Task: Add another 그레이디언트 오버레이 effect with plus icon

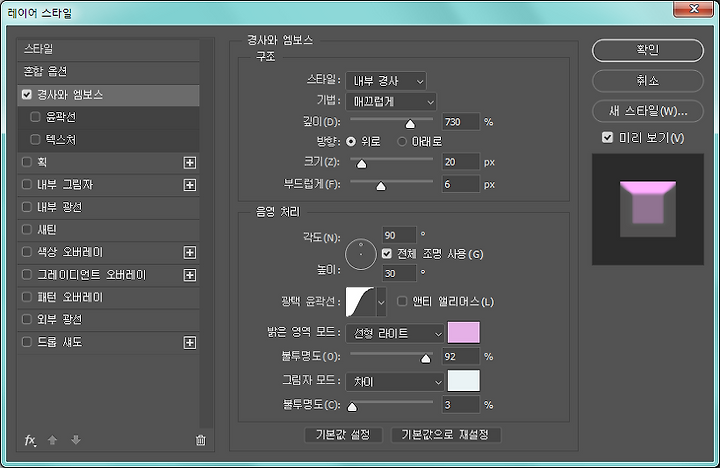Action: pos(190,275)
